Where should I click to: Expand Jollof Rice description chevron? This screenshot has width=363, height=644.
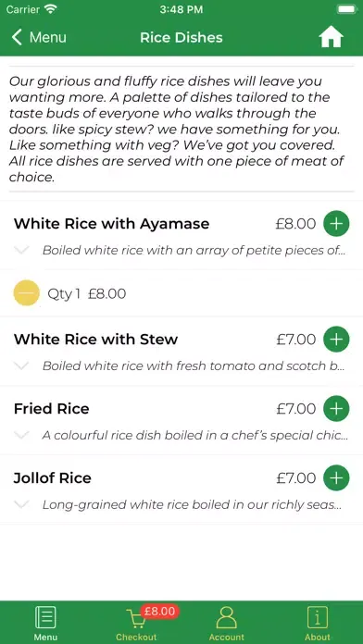pyautogui.click(x=21, y=504)
